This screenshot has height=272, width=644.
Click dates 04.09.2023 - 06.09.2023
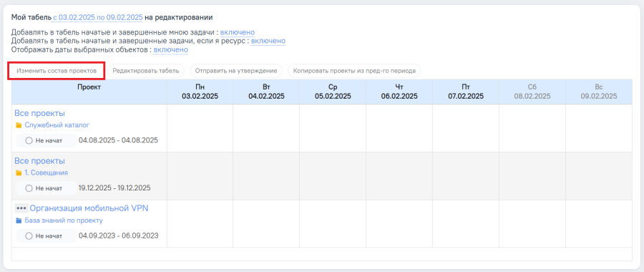pyautogui.click(x=118, y=235)
